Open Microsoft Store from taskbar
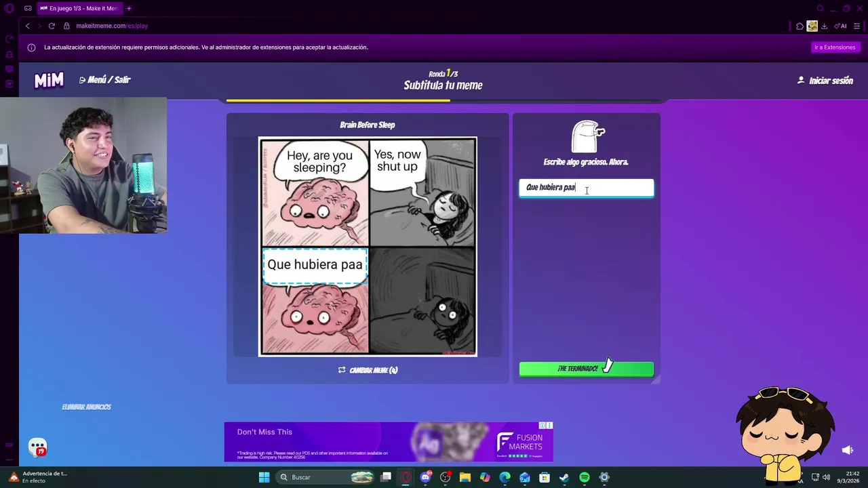Screen dimensions: 868x488 click(545, 477)
